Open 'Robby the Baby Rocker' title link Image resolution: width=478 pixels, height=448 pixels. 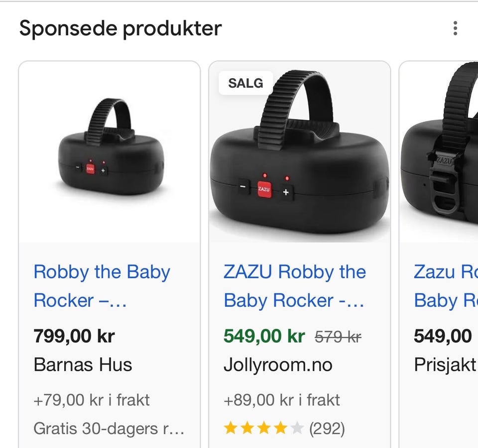(x=102, y=286)
